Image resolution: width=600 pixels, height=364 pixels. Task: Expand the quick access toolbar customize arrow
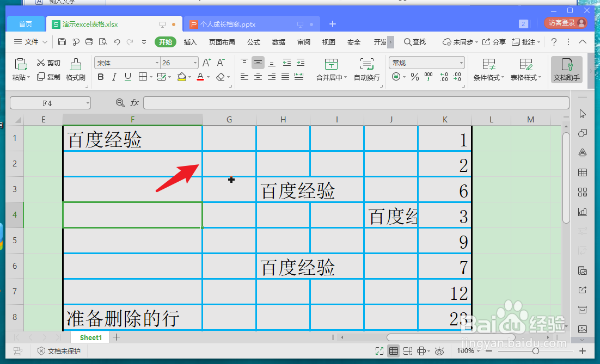(144, 42)
